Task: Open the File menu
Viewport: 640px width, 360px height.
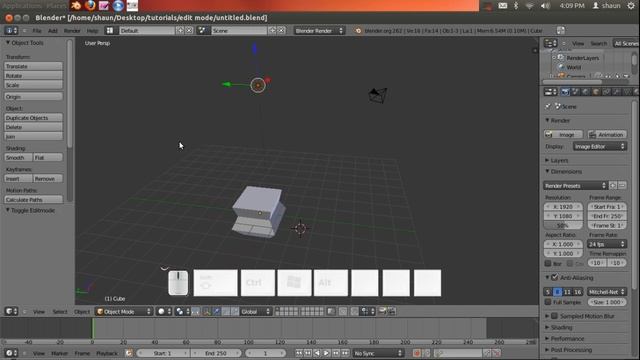Action: click(x=37, y=31)
